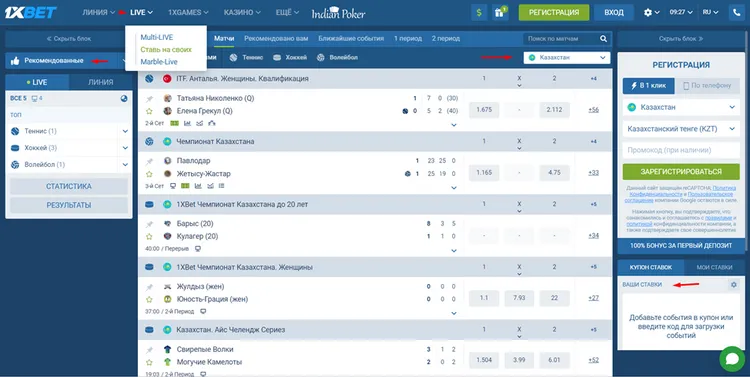Screen dimensions: 750x377
Task: Switch to Ближайшие события tab
Action: tap(351, 39)
